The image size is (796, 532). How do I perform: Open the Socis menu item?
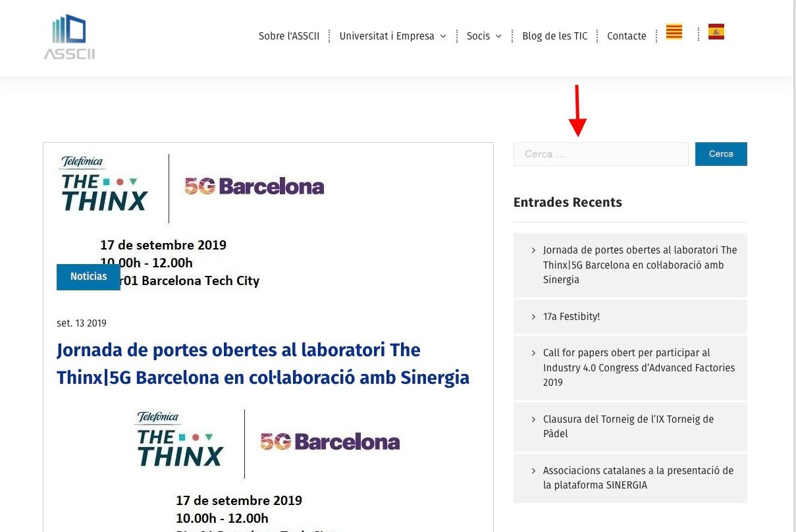click(478, 36)
